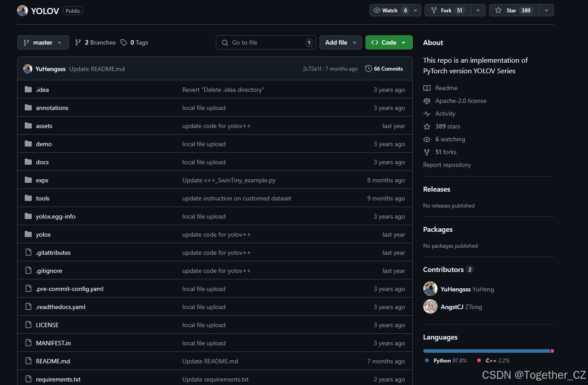Click the YuHengsss avatar in the commit bar
The image size is (588, 385).
click(x=28, y=69)
